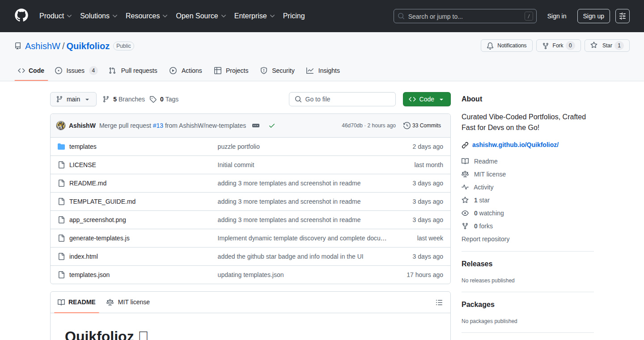
Task: Click the Sign up button
Action: click(x=593, y=16)
